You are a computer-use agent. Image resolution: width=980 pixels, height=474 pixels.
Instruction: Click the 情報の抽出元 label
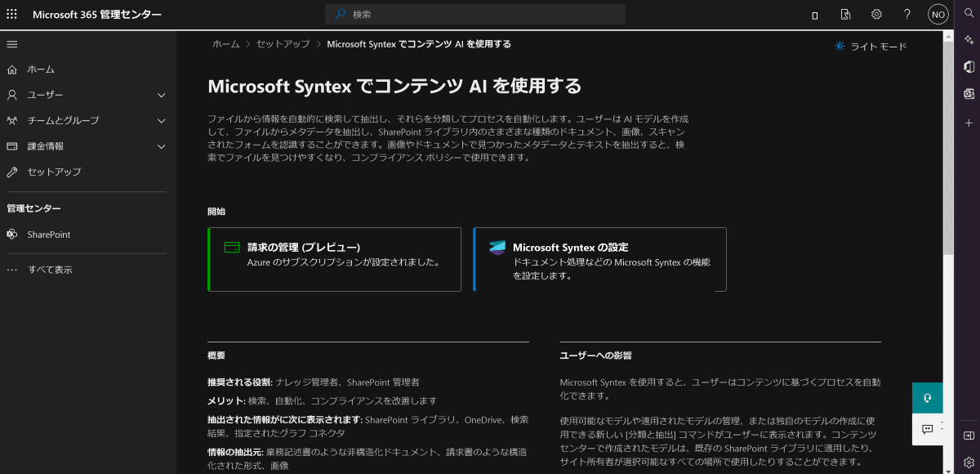tap(235, 452)
